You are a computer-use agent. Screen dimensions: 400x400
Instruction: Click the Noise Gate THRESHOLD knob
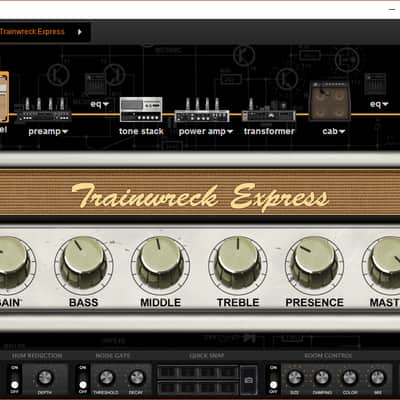tap(106, 377)
